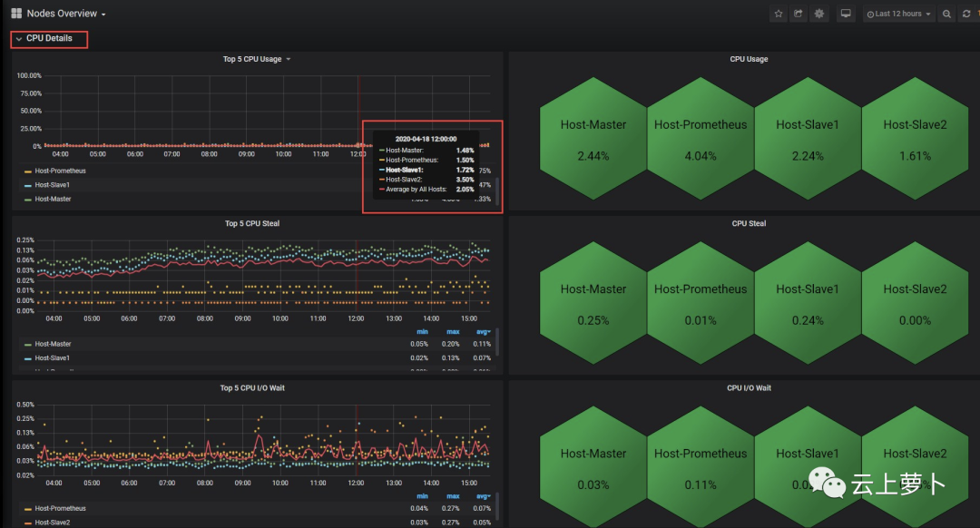Click the 0.20% max value for Host-Master steal

point(451,345)
